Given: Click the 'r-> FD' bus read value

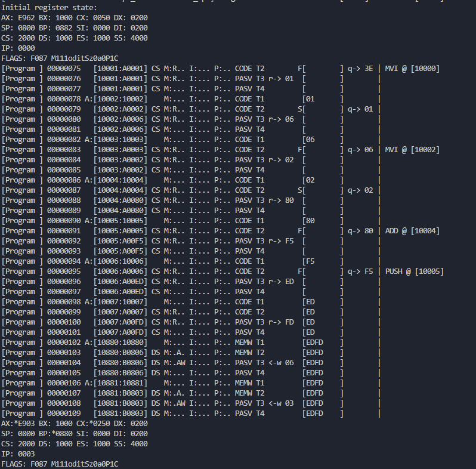Looking at the screenshot, I should (x=281, y=322).
